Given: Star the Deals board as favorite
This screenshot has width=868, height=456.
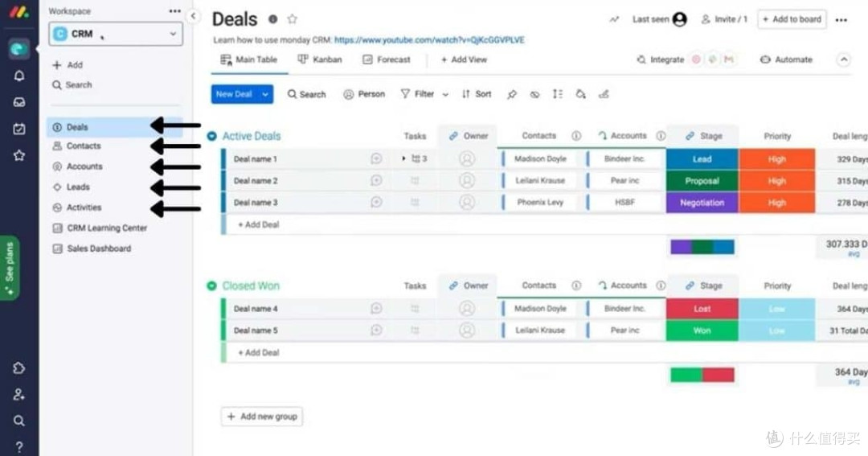Looking at the screenshot, I should point(293,19).
